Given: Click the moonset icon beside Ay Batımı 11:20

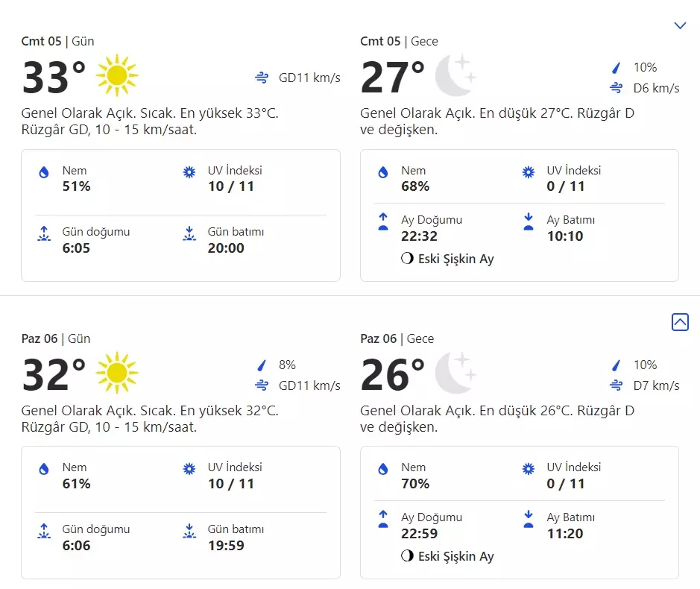Looking at the screenshot, I should (x=529, y=519).
